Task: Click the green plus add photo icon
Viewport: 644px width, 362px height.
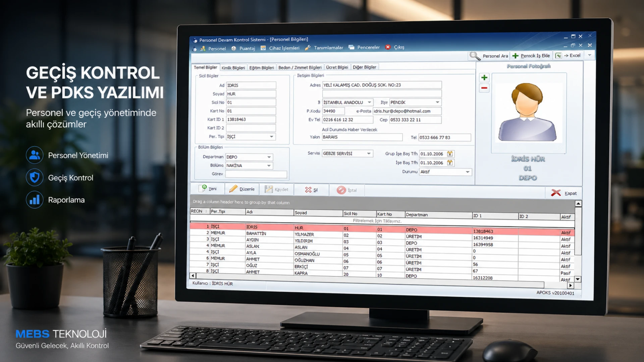Action: click(x=484, y=78)
